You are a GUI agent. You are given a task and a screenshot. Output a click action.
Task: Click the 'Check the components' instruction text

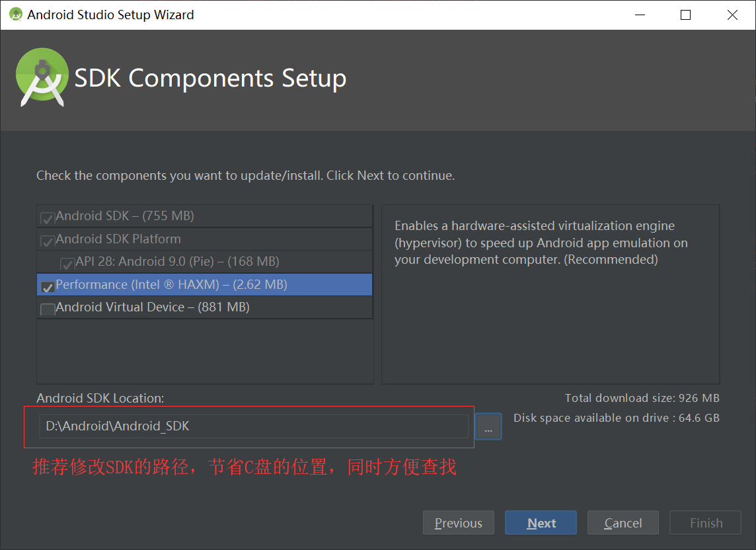pos(245,176)
